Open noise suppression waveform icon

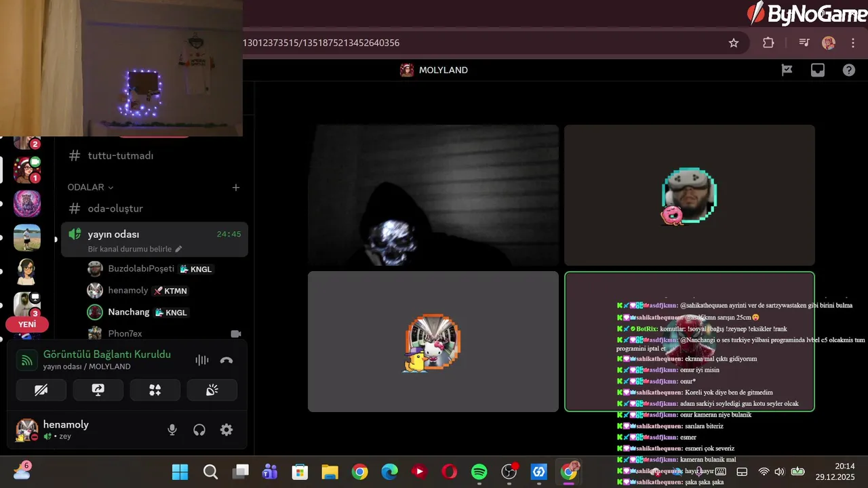[201, 361]
